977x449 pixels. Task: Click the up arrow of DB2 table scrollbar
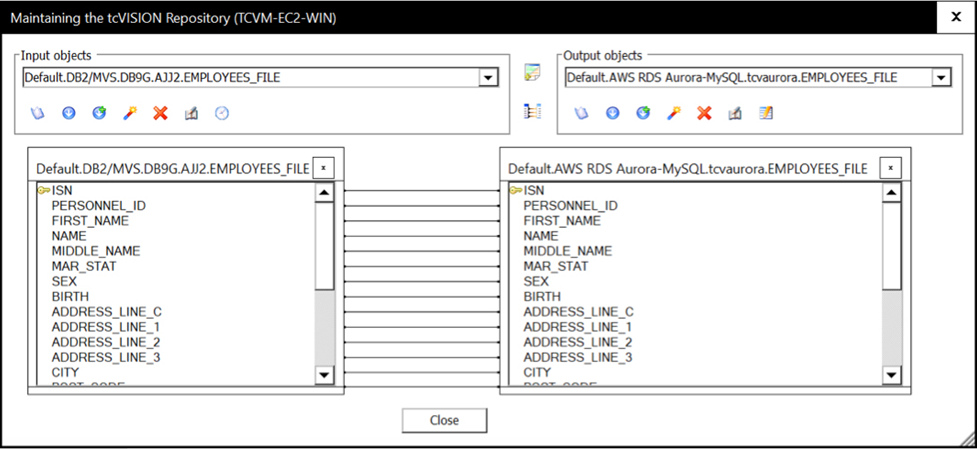tap(325, 193)
